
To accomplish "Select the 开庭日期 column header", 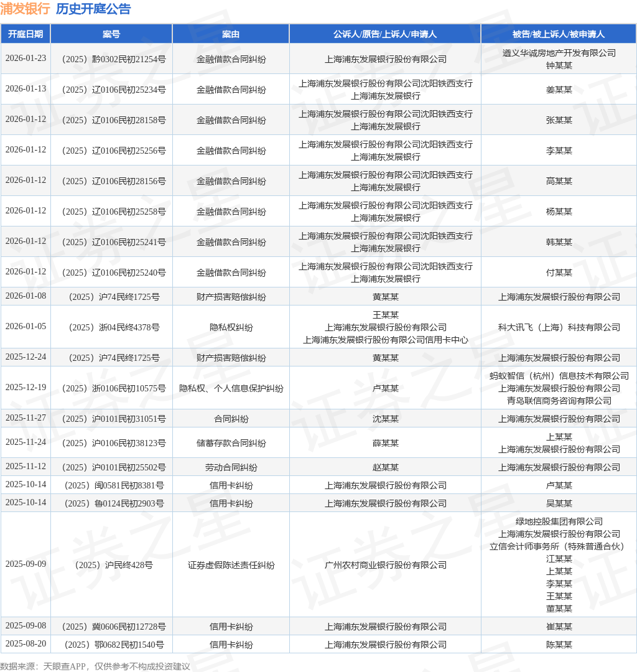I will (x=26, y=34).
